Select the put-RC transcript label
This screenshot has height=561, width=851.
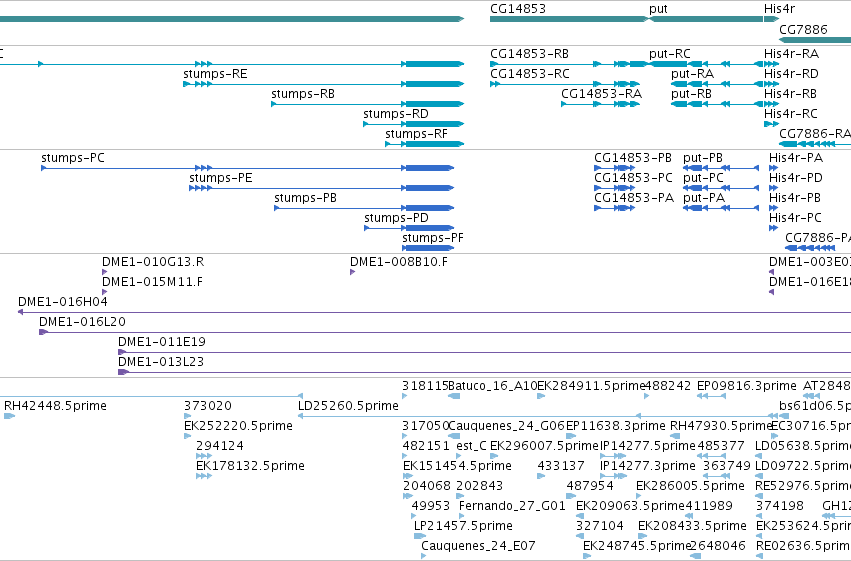coord(670,54)
